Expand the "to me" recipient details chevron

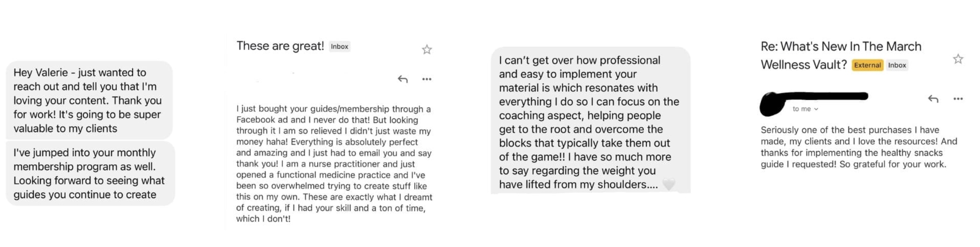(x=816, y=109)
